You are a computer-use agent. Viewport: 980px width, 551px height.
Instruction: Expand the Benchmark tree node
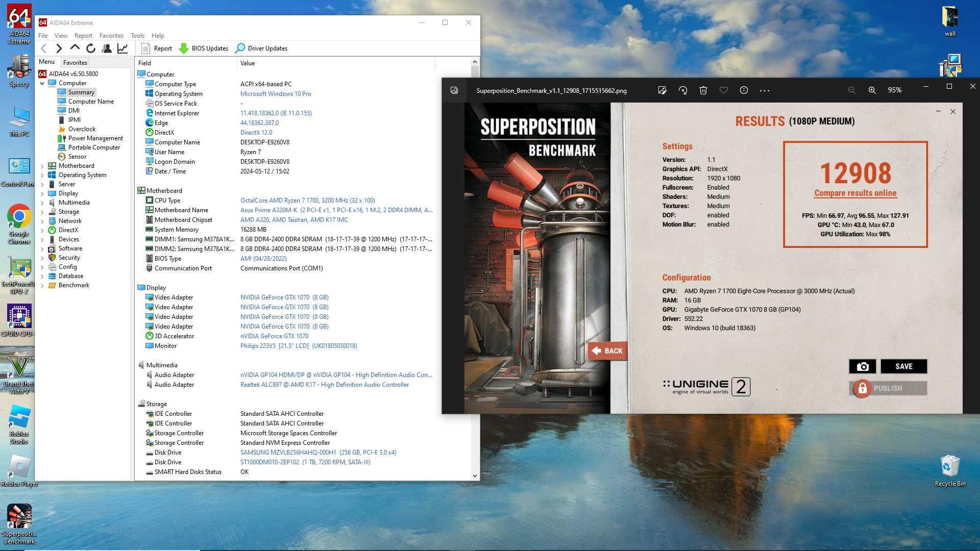42,285
